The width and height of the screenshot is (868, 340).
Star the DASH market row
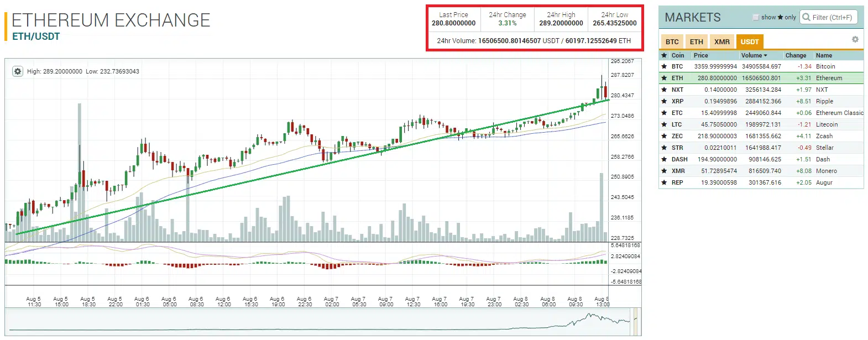[x=664, y=159]
